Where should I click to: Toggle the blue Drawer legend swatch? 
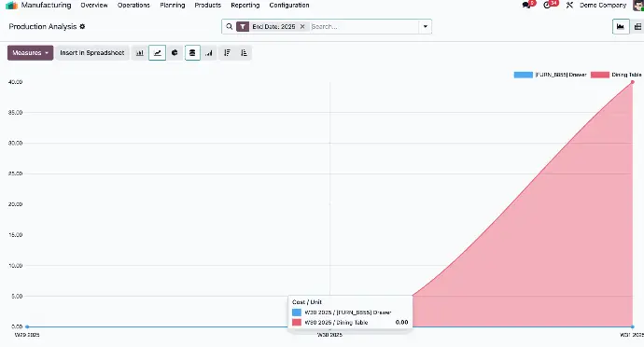[524, 75]
